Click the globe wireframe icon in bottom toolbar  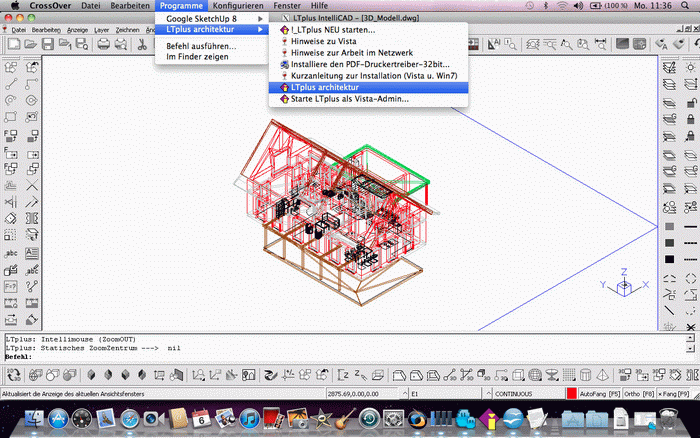(535, 375)
